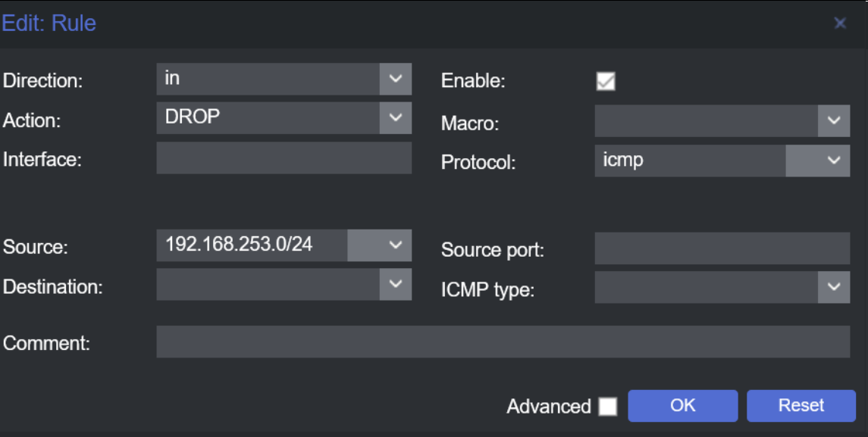Click the Protocol field containing icmp
868x437 pixels.
(x=690, y=161)
